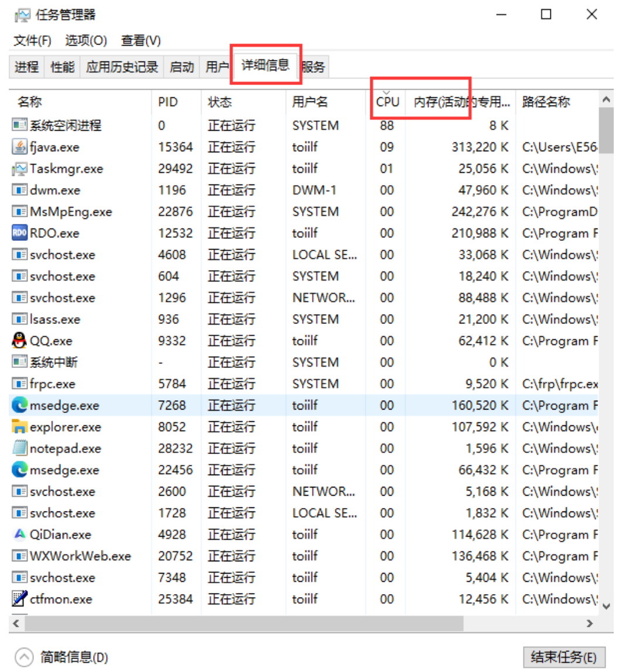
Task: Click the vertical scrollbar down arrow
Action: (606, 606)
